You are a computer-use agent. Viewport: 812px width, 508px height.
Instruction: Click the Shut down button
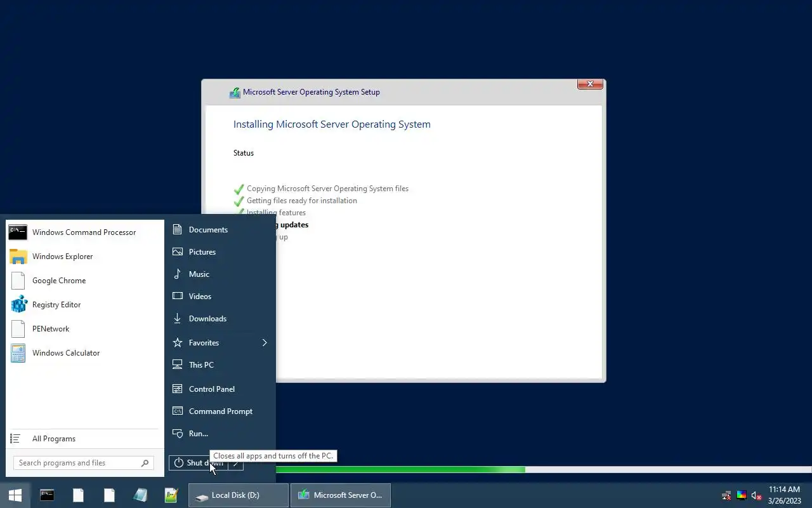point(199,463)
